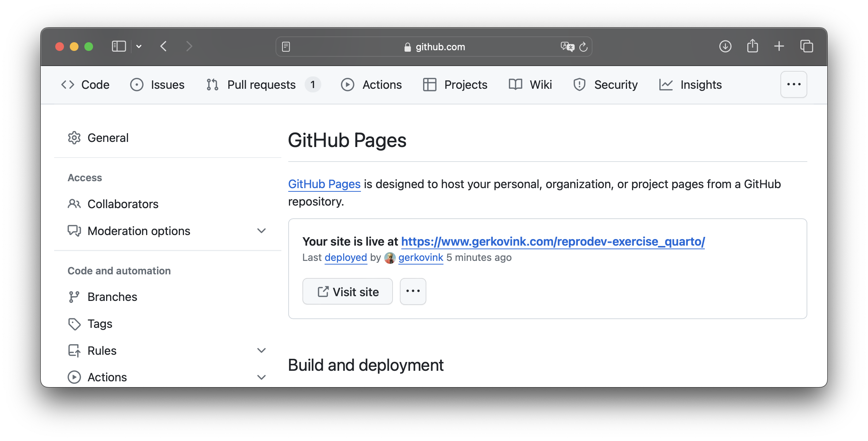Click the reader view icon in address bar

click(286, 47)
